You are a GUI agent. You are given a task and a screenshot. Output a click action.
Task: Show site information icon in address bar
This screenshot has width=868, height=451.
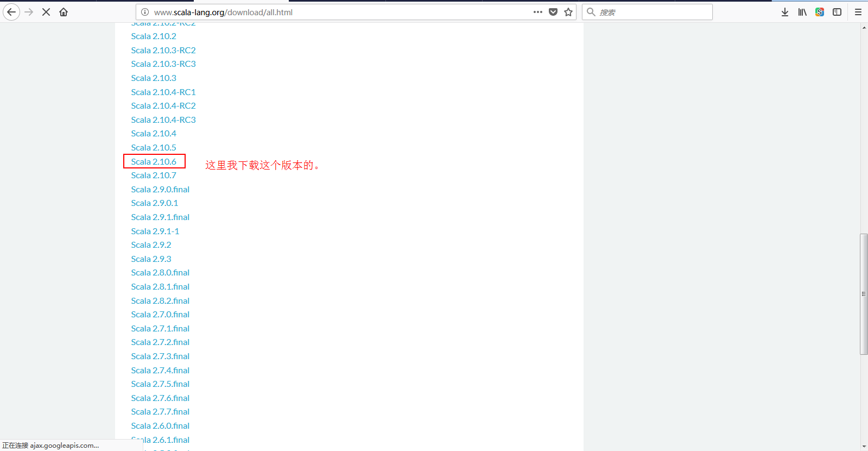click(145, 12)
